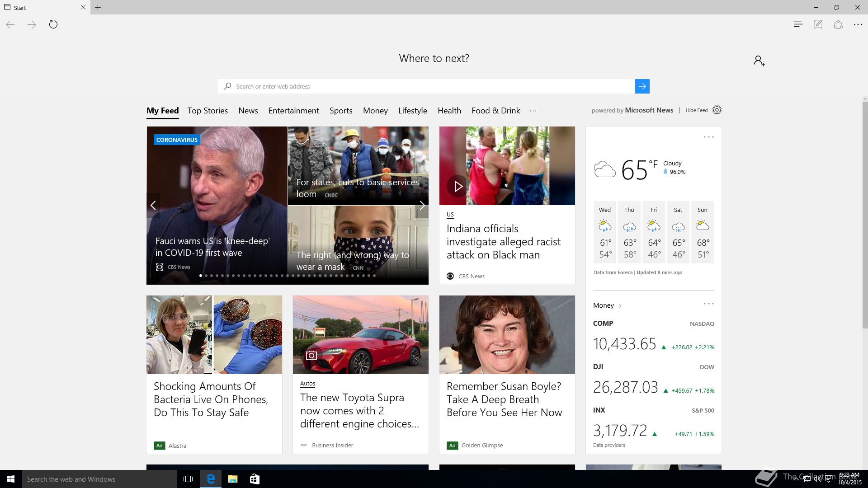Click the INX value 3,179.72
The height and width of the screenshot is (488, 868).
pos(620,431)
